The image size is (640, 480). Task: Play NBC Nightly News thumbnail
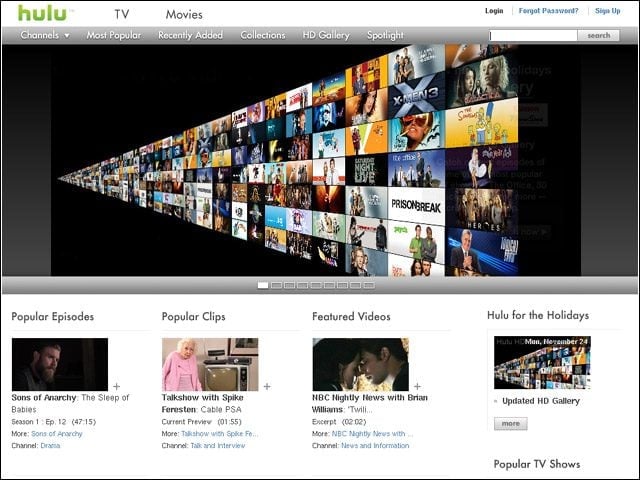click(x=360, y=364)
